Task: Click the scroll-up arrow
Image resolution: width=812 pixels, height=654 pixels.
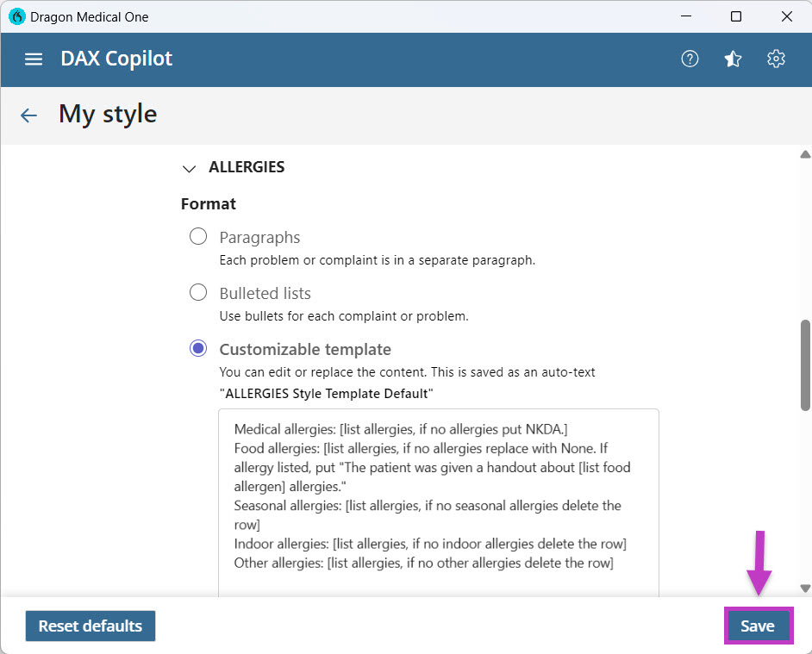Action: coord(803,154)
